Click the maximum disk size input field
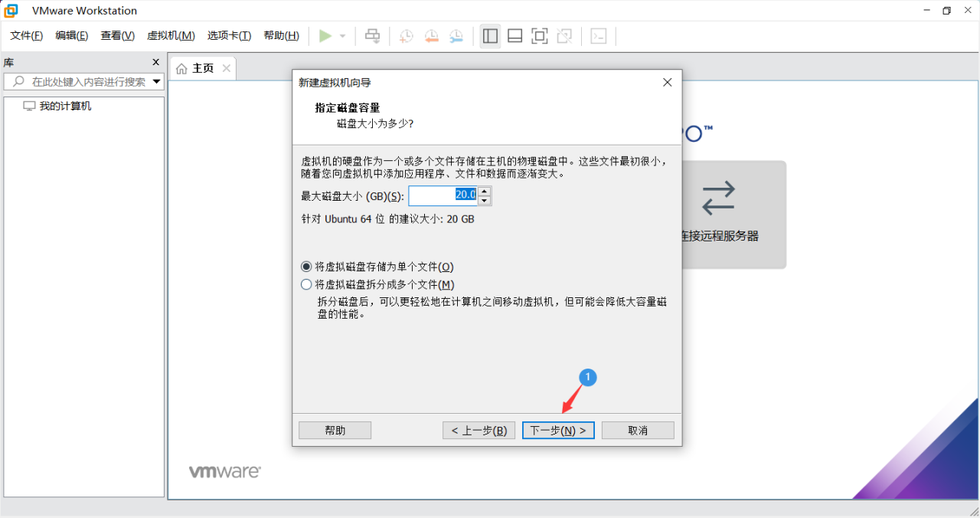Screen dimensions: 980x518 tap(443, 195)
